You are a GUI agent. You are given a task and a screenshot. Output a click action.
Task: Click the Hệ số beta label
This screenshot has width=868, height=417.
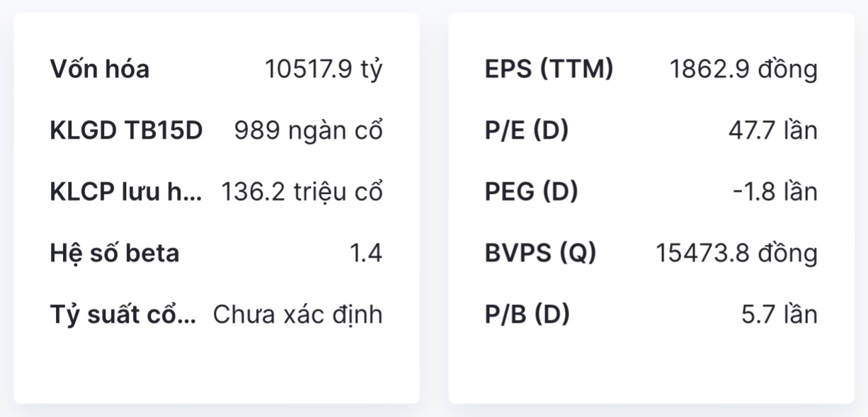[115, 253]
